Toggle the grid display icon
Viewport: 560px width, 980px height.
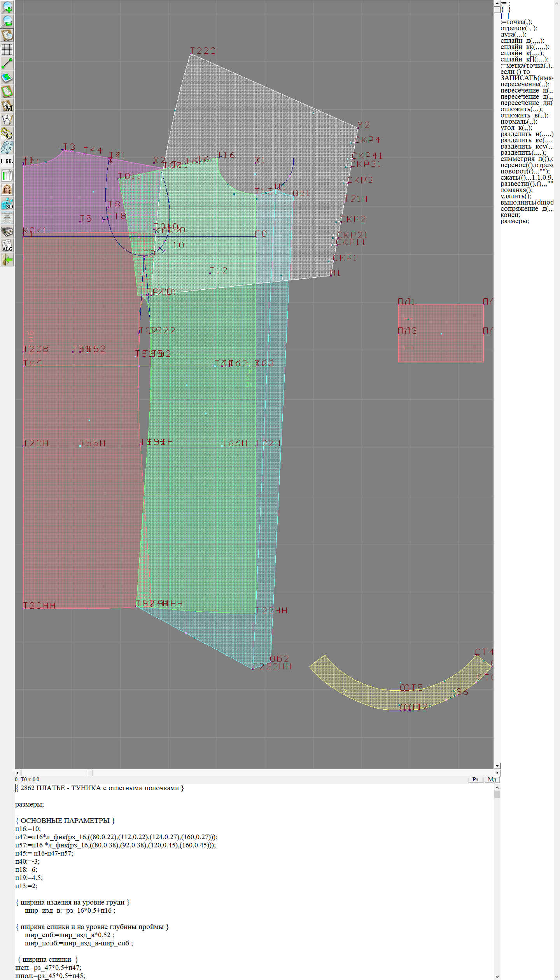click(7, 49)
